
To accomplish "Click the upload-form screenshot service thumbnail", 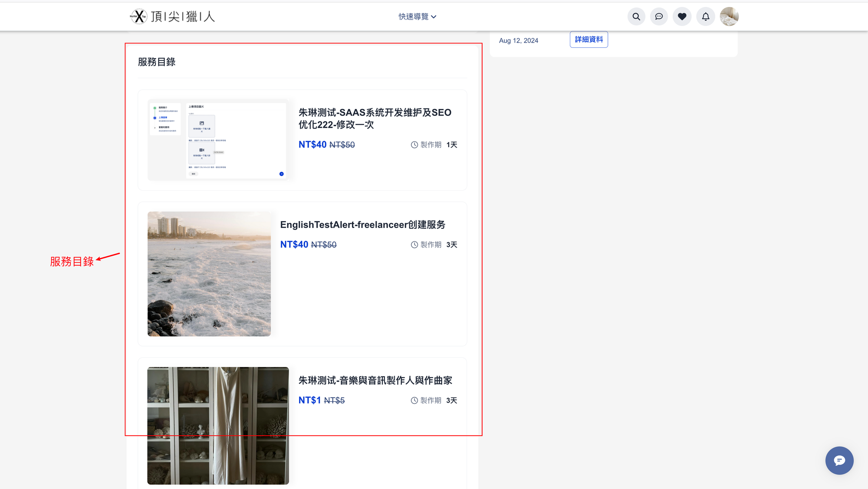I will pyautogui.click(x=217, y=140).
